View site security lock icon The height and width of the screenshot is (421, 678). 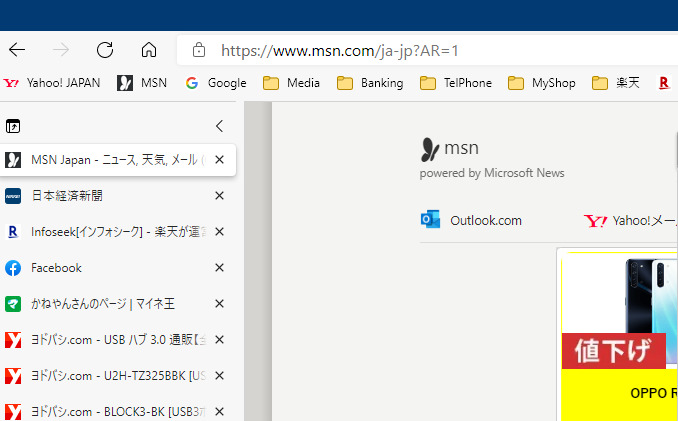tap(199, 50)
